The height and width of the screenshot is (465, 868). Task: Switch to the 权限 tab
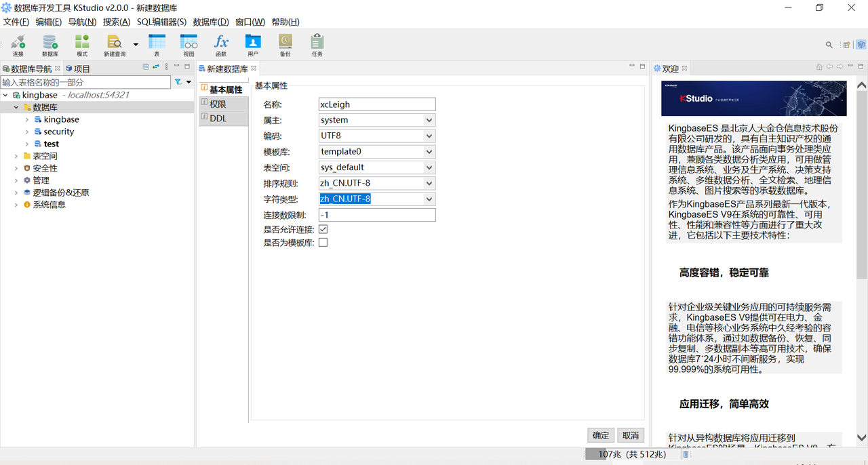[x=224, y=104]
